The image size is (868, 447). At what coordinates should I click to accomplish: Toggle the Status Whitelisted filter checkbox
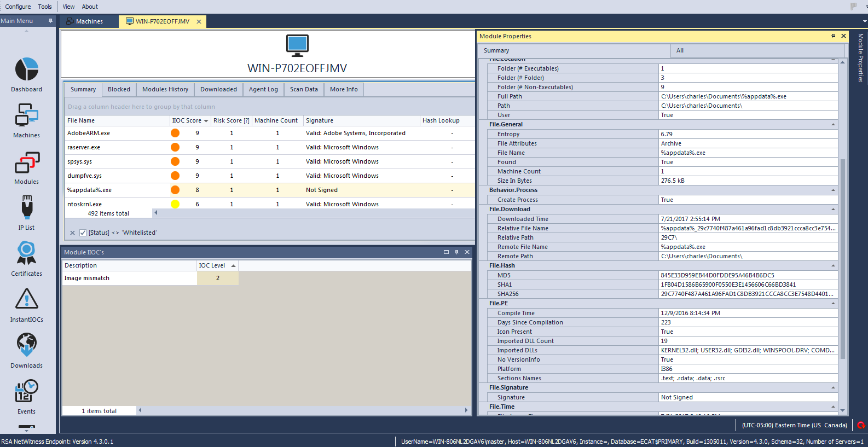[x=83, y=233]
